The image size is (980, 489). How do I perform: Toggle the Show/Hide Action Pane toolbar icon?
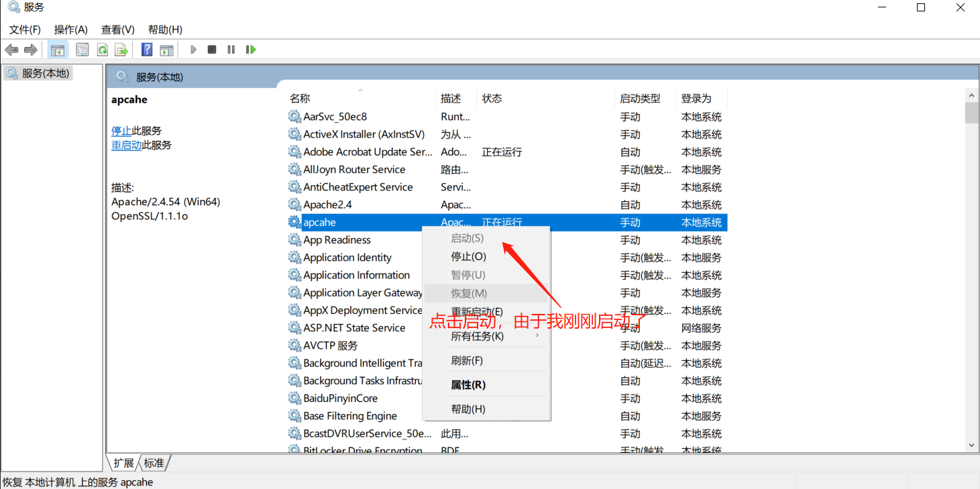(166, 50)
